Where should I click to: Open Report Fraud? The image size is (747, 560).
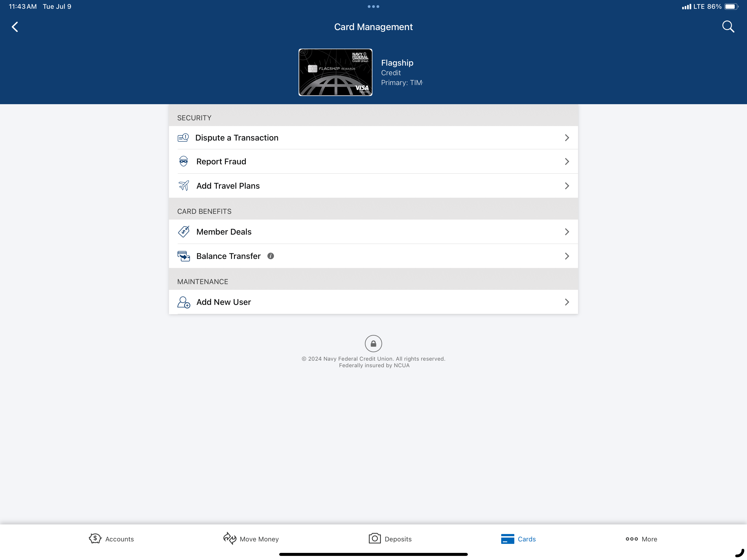pyautogui.click(x=373, y=161)
